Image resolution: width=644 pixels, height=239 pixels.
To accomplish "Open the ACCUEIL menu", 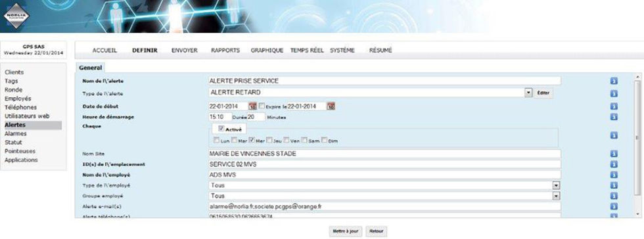I will pos(104,50).
